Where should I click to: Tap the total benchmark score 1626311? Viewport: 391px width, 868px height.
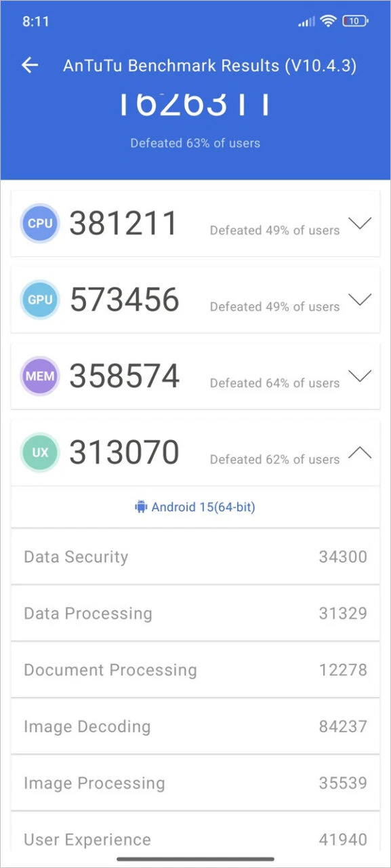click(195, 103)
